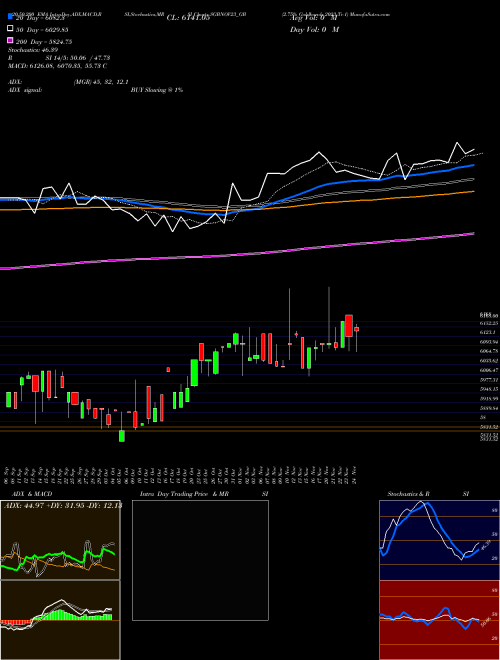The height and width of the screenshot is (660, 500).
Task: Select the '30 Day = 6029.85' legend text
Action: (x=42, y=30)
